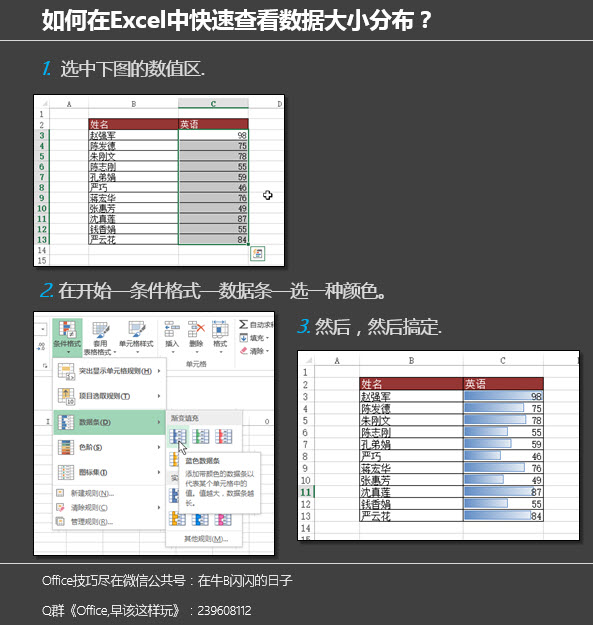Expand the 突出显示单元格规则(H) submenu arrow
The width and height of the screenshot is (593, 625).
(x=159, y=371)
